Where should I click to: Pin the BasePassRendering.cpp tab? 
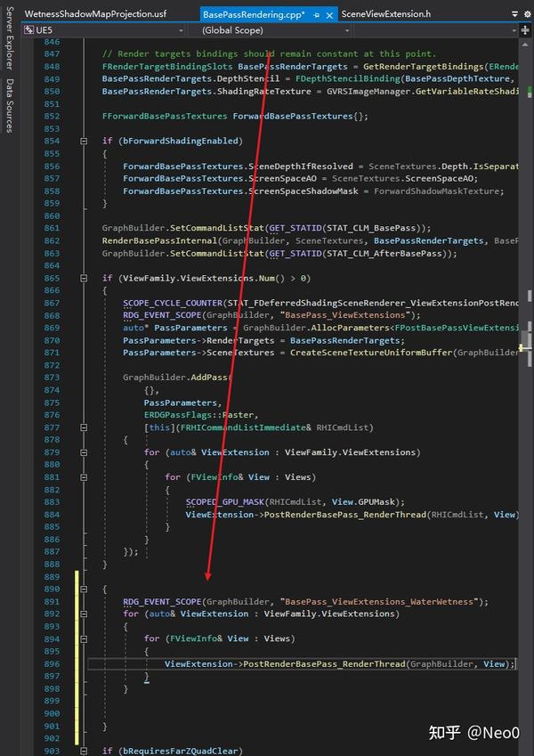pos(316,15)
